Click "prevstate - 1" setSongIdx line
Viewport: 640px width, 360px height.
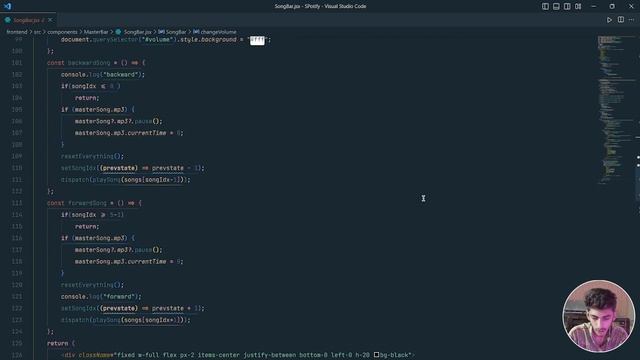click(133, 168)
